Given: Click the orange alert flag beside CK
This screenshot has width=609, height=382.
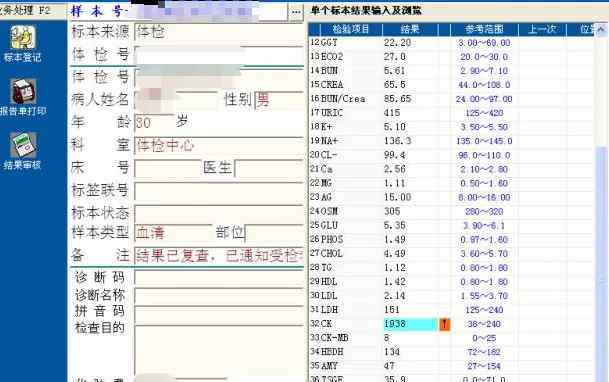Looking at the screenshot, I should pos(445,324).
